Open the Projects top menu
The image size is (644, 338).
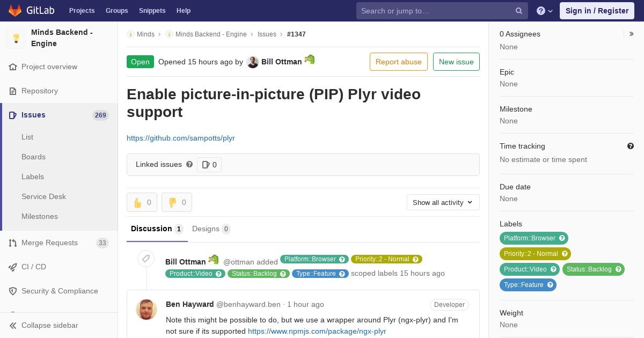click(82, 11)
